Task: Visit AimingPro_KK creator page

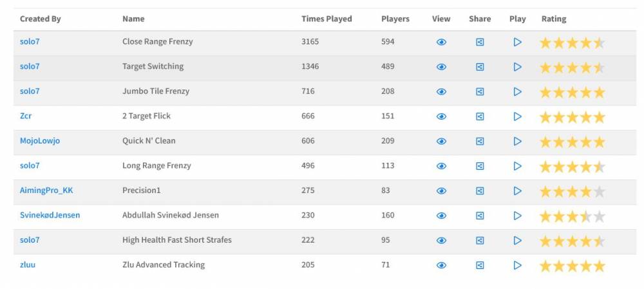Action: [46, 191]
